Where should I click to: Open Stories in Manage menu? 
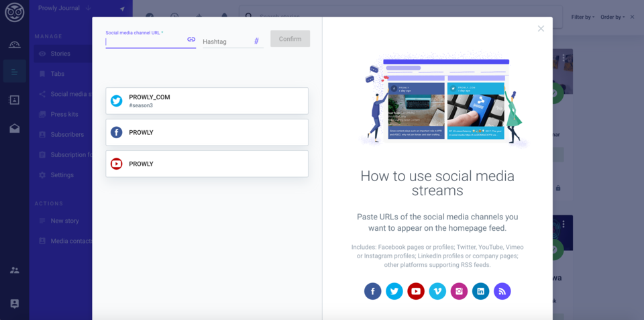click(60, 54)
